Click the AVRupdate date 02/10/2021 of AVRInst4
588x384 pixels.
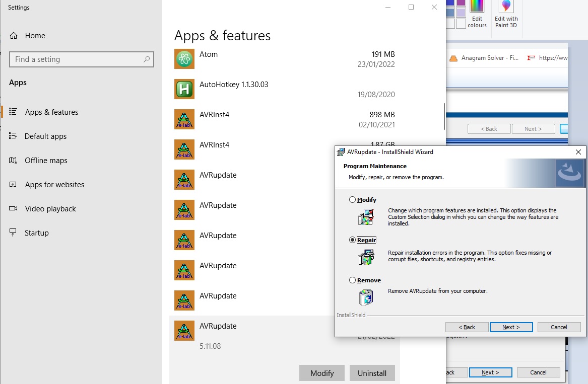(376, 125)
